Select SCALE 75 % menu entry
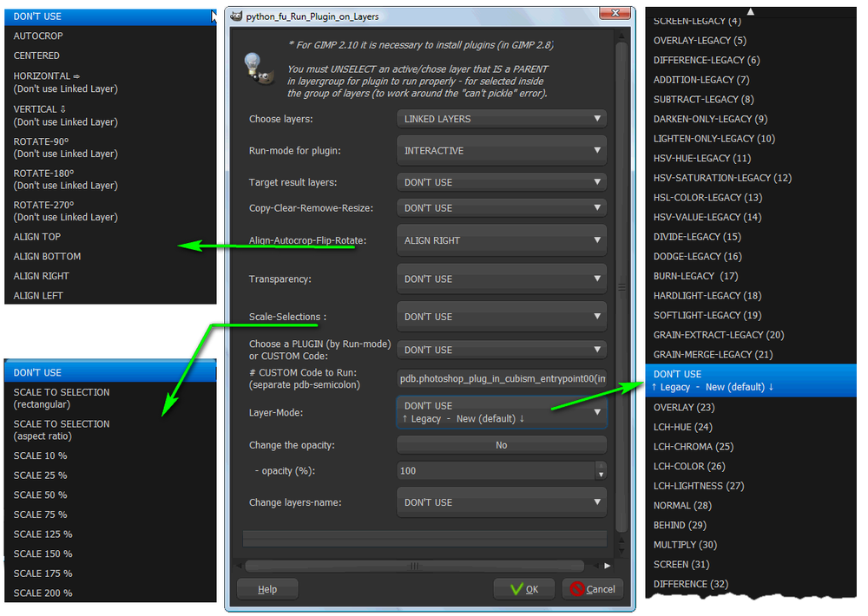Image resolution: width=868 pixels, height=616 pixels. 110,514
